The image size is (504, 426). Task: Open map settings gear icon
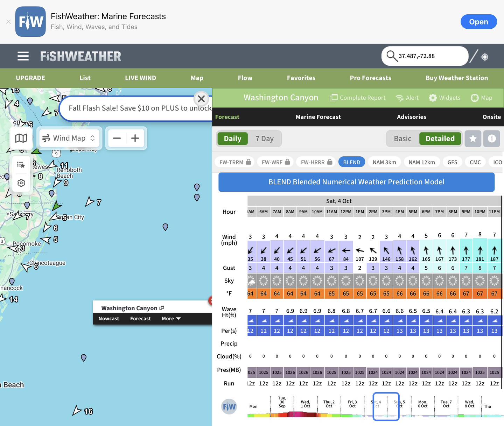21,183
